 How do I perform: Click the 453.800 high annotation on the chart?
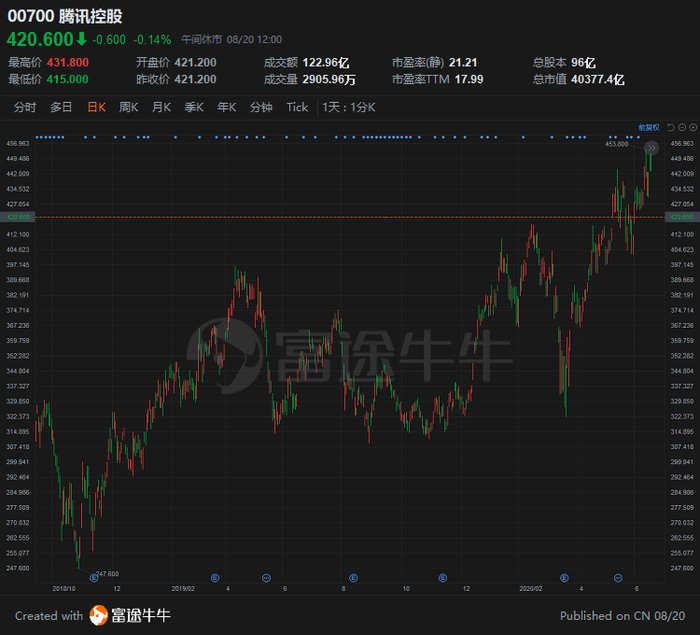[x=617, y=144]
